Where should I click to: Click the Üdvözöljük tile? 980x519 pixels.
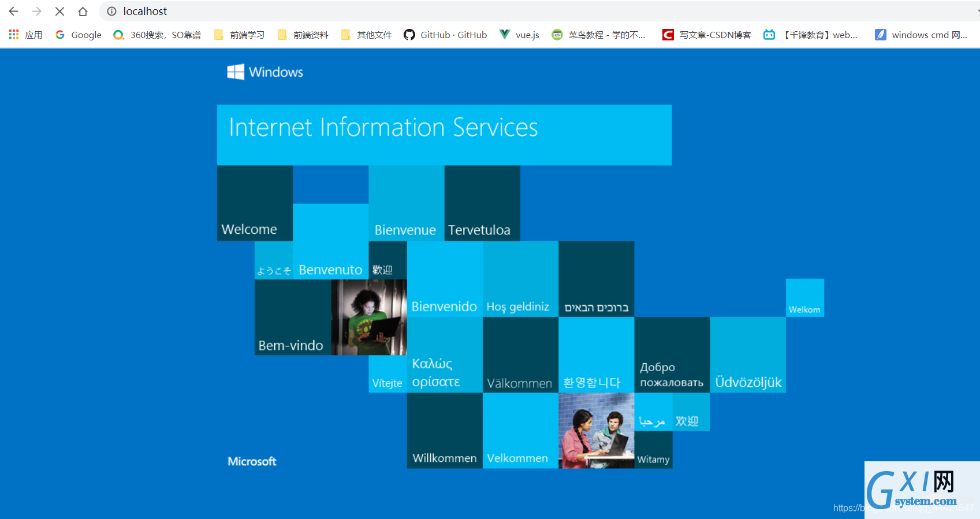point(748,355)
